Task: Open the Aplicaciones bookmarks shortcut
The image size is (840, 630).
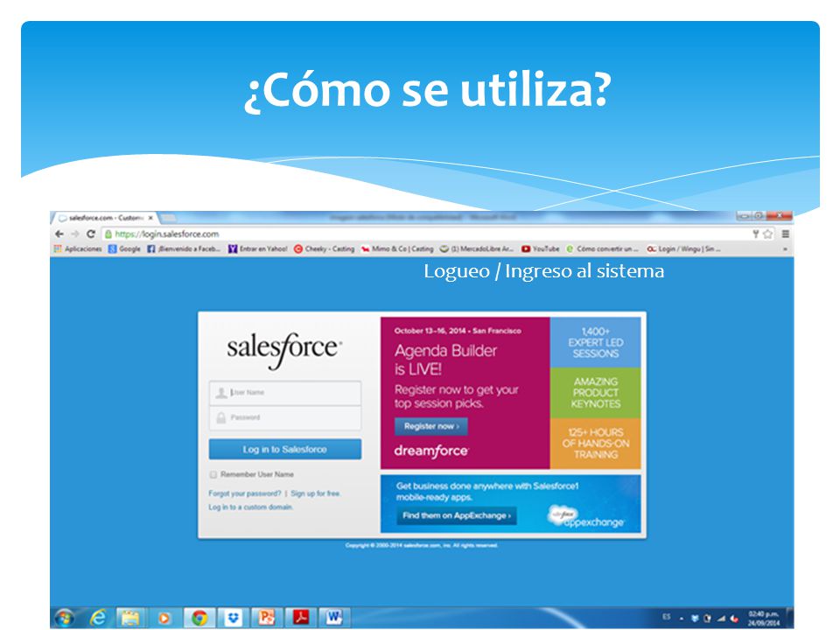Action: [78, 249]
